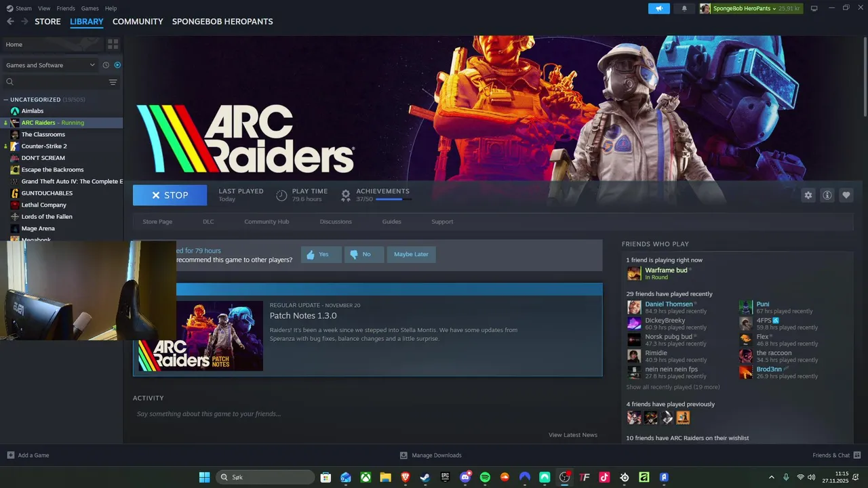Go to the STORE tab
The image size is (868, 488).
pos(47,22)
